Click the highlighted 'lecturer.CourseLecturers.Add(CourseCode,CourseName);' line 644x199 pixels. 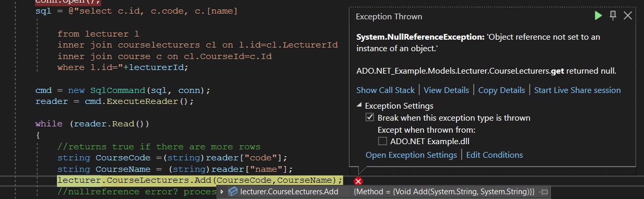click(x=200, y=180)
